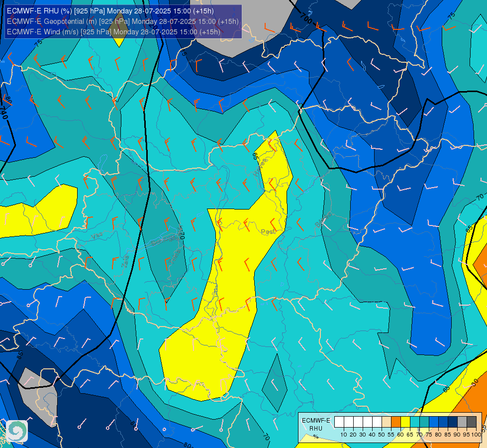This screenshot has width=487, height=448.
Task: Select the yellow 60-65% legend swatch
Action: (x=405, y=422)
